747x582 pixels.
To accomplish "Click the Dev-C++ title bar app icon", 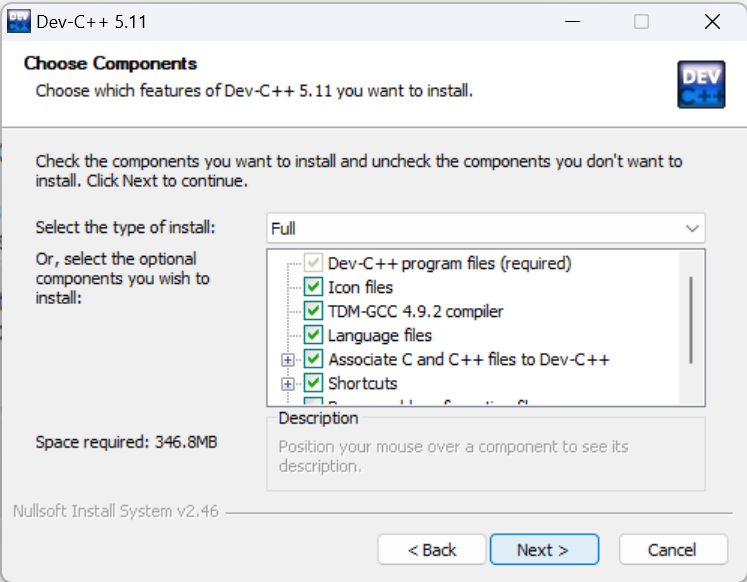I will point(19,21).
